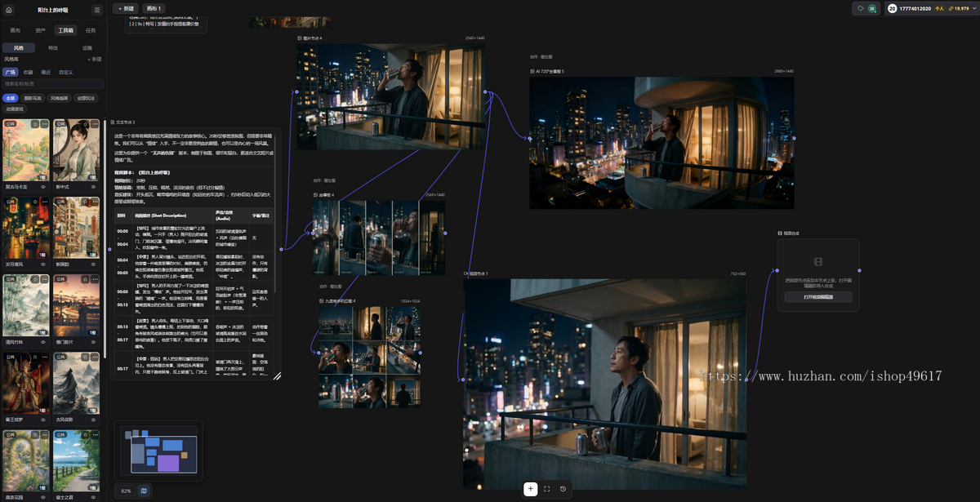980x502 pixels.
Task: Toggle eye icon for 莫奈花园 style
Action: click(44, 497)
